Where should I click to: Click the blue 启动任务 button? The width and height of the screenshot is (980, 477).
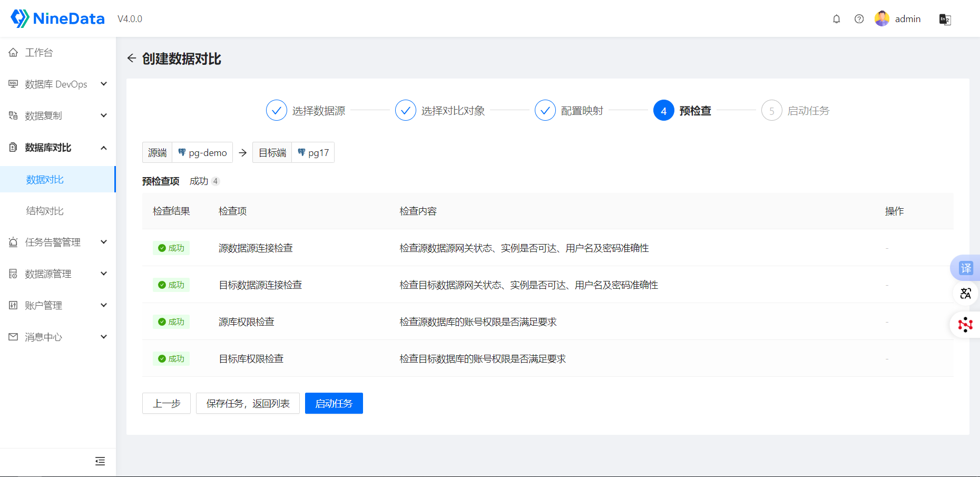pos(334,403)
